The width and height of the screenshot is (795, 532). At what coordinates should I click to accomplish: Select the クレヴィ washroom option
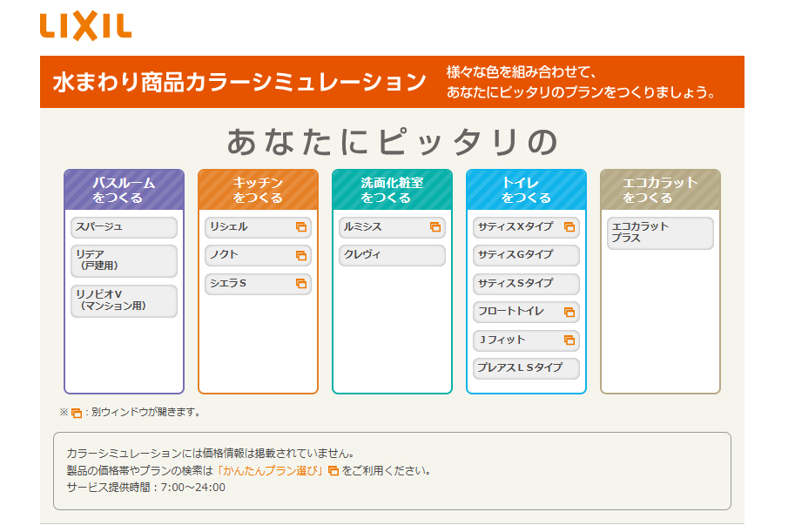392,256
